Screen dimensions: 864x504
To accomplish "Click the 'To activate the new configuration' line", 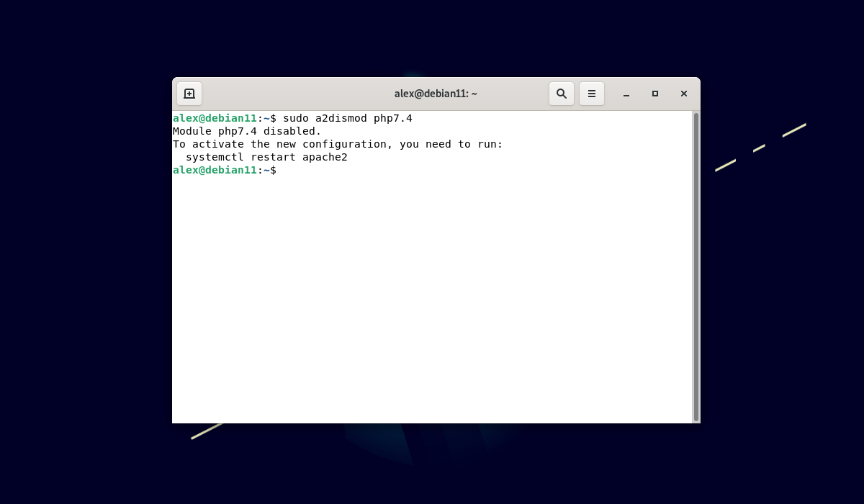I will click(x=338, y=144).
